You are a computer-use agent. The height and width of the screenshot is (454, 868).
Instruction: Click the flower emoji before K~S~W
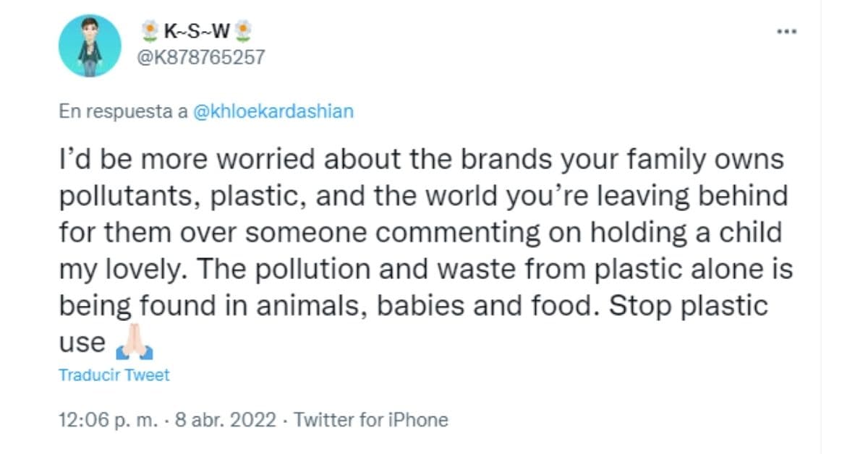pyautogui.click(x=150, y=31)
